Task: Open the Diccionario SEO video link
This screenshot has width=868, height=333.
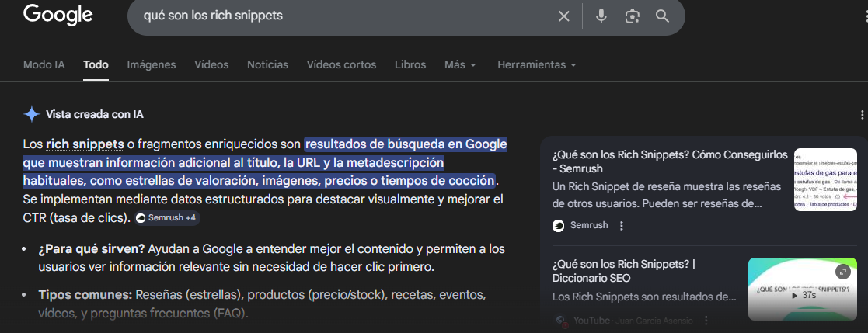Action: pos(623,271)
